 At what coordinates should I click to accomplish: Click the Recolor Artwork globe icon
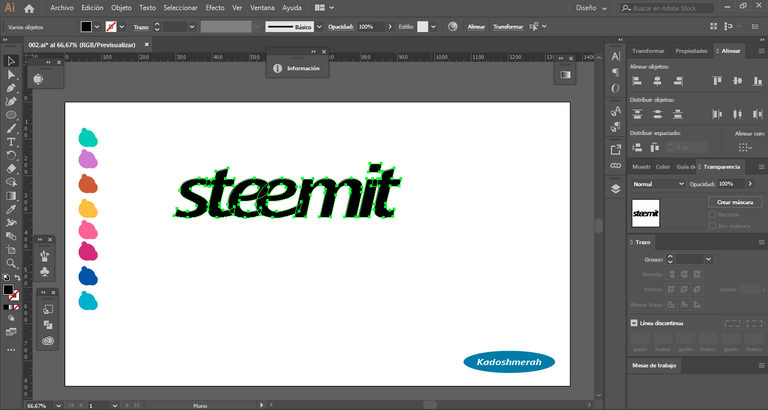click(x=453, y=27)
